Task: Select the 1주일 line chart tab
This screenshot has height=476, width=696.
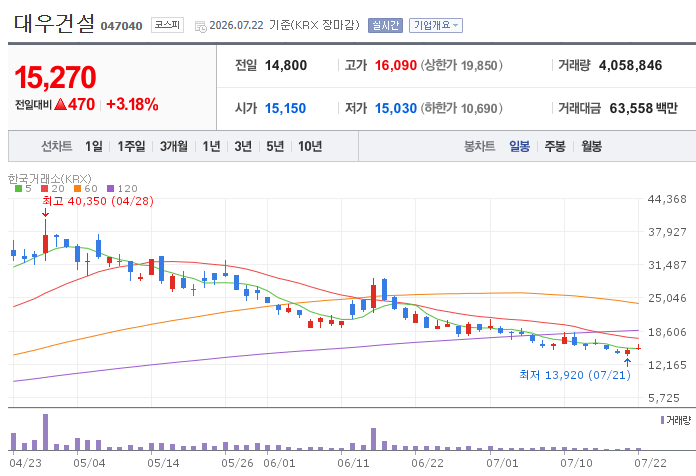Action: click(x=131, y=146)
